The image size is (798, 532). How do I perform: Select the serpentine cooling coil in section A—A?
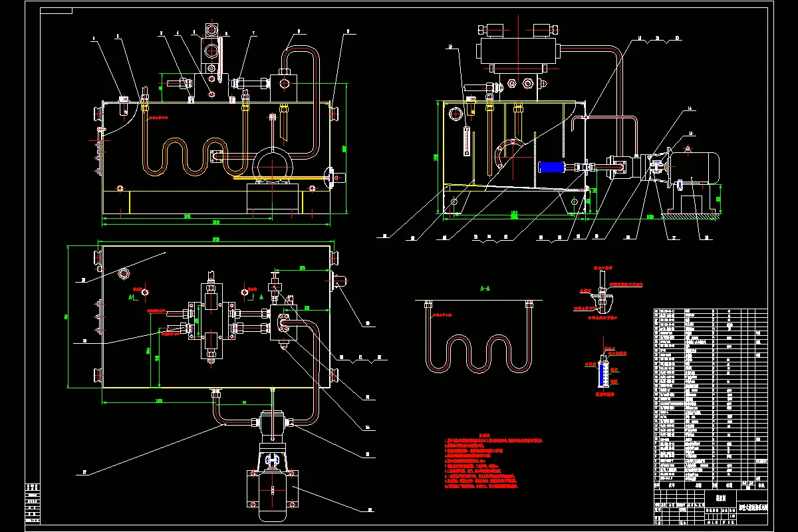(x=479, y=337)
